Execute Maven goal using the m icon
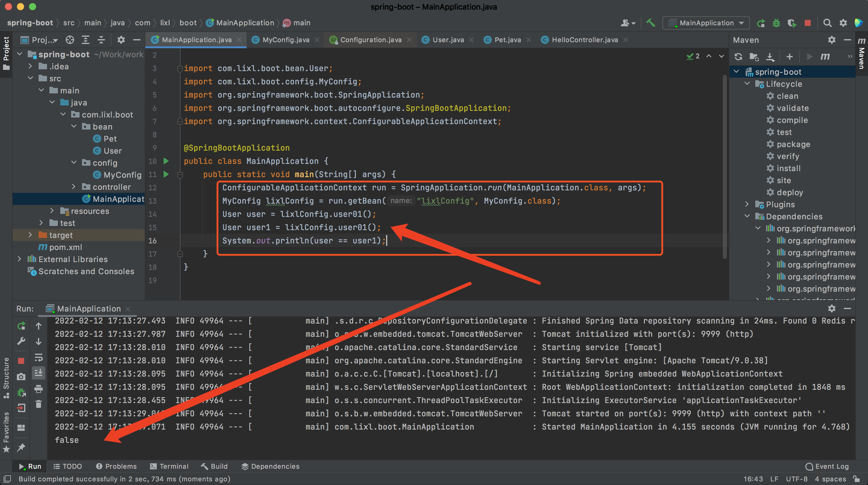 tap(825, 56)
